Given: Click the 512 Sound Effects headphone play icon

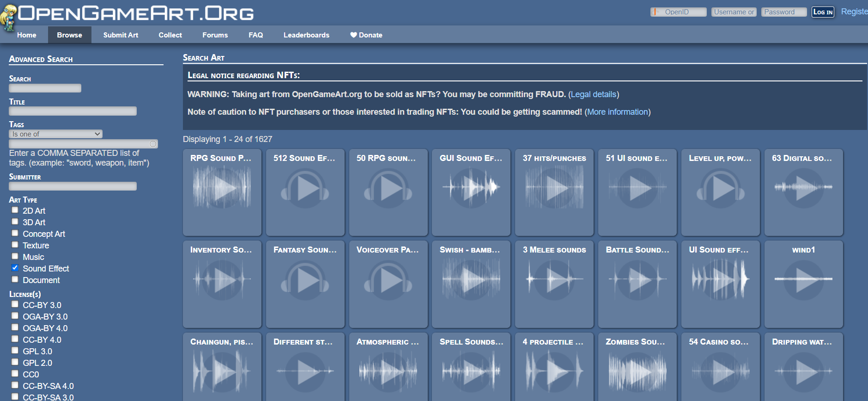Looking at the screenshot, I should click(x=305, y=188).
